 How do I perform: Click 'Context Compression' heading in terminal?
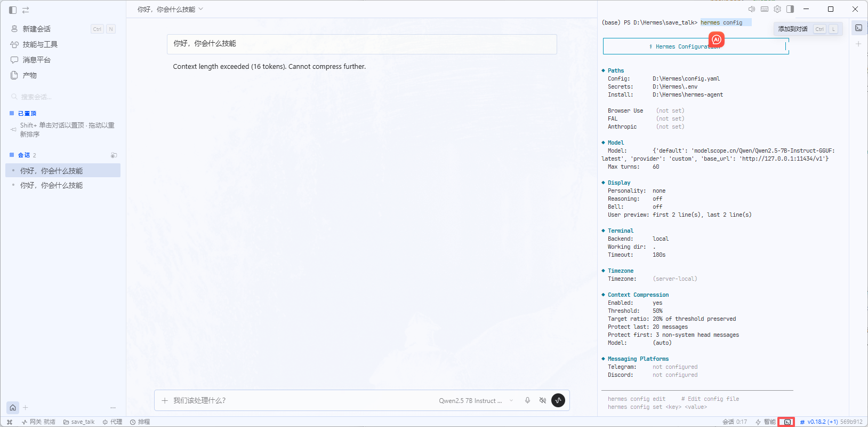[x=638, y=295]
